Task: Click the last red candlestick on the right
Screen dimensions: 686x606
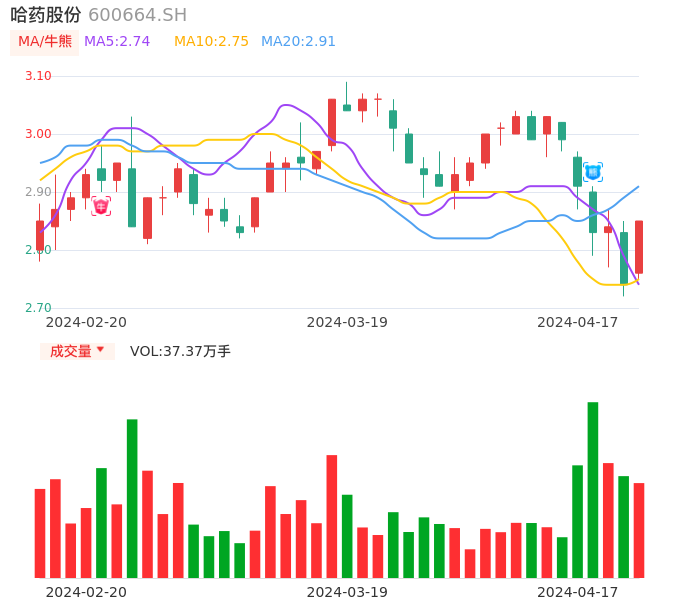Action: click(x=639, y=247)
